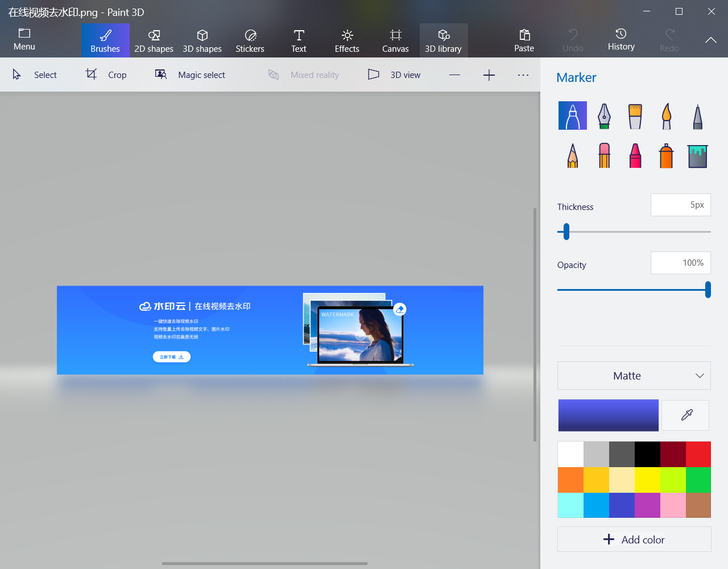The image size is (728, 569).
Task: Select the Eraser tool
Action: pos(604,155)
